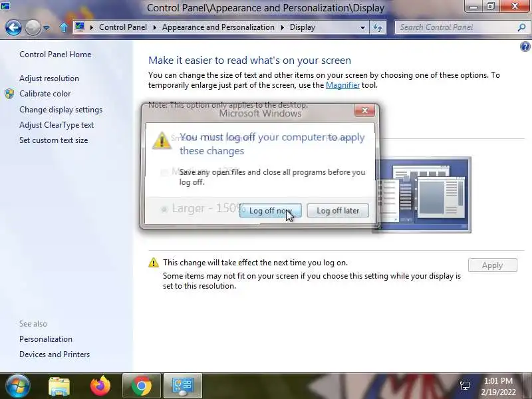Open Help via the question mark icon
Screen dimensions: 532x399
(x=525, y=47)
